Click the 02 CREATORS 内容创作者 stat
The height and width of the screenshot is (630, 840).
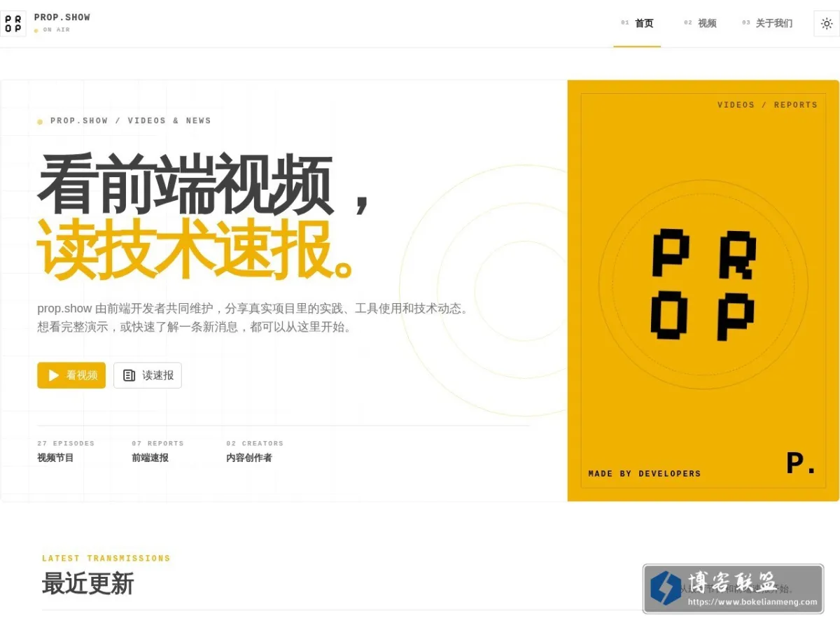click(x=255, y=451)
